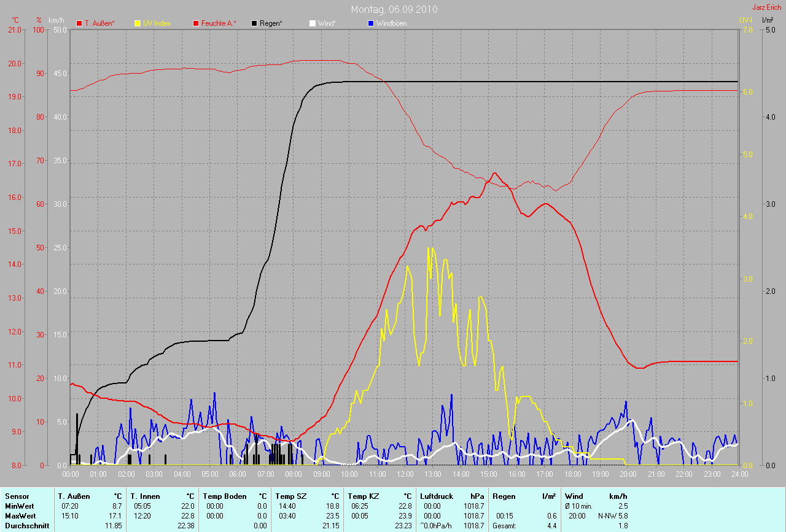Click the 'T. Innen' column header
Screen dimensions: 786x532
click(145, 496)
